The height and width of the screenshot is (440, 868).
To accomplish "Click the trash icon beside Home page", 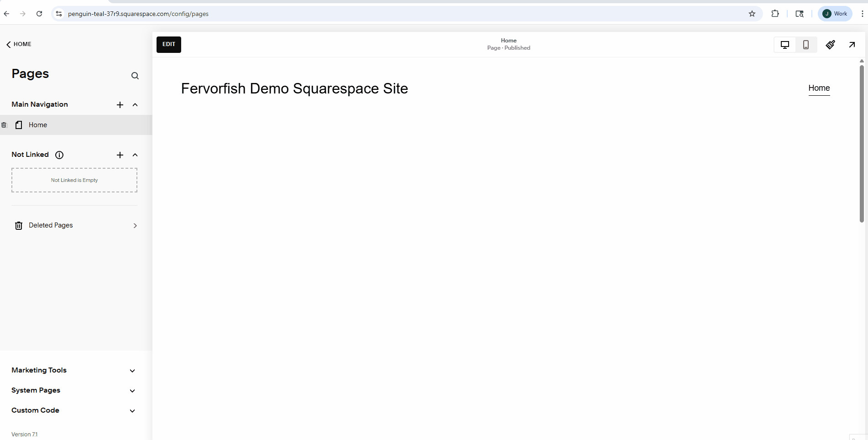I will click(4, 125).
